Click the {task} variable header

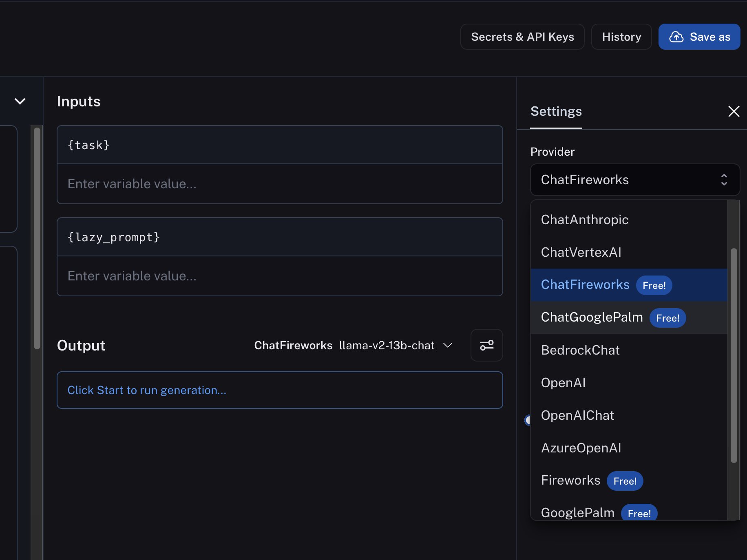tap(280, 145)
